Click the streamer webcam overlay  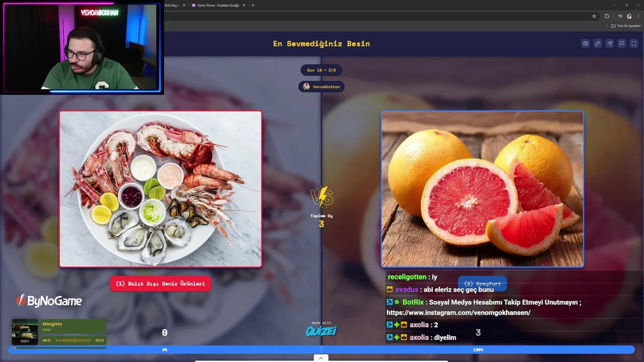tap(82, 47)
